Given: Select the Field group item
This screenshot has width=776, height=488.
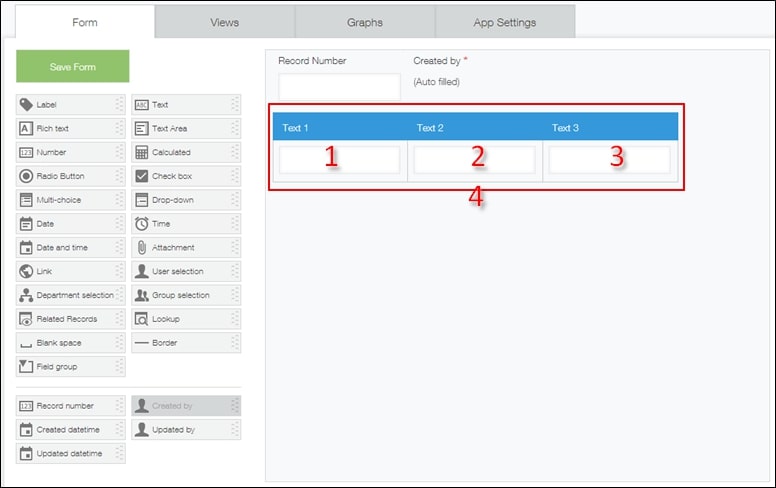Looking at the screenshot, I should pos(70,367).
